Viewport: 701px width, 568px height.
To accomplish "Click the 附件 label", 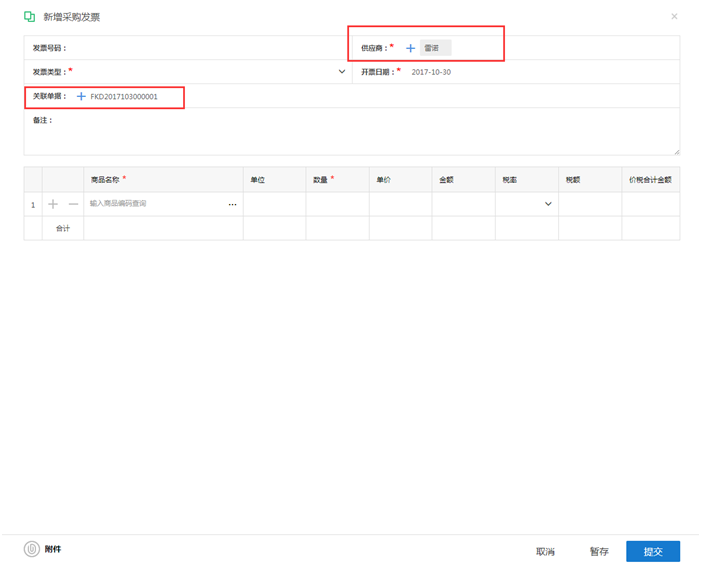I will point(53,549).
